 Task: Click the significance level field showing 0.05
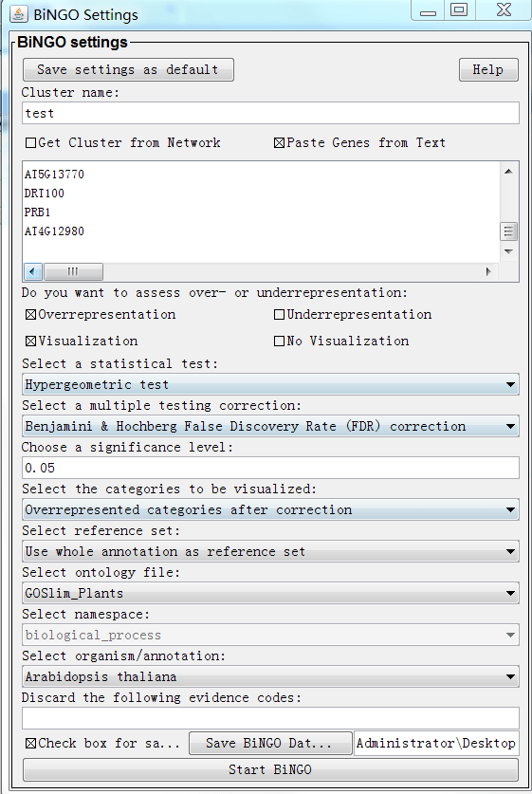tap(271, 468)
